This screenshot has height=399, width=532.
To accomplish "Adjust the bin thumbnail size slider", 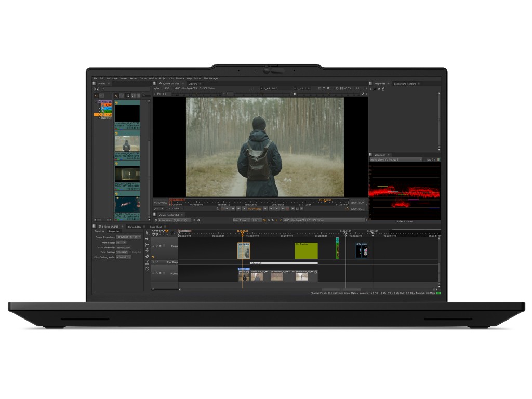I will 146,96.
